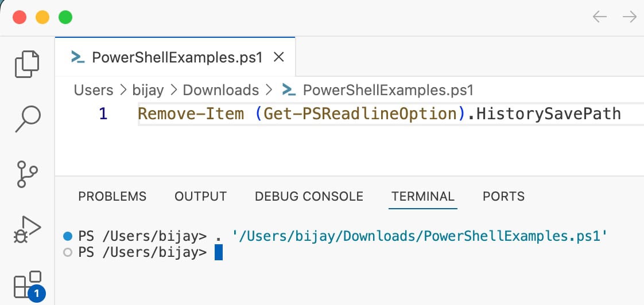Click the PowerShell icon on the editor tab
644x305 pixels.
point(77,57)
